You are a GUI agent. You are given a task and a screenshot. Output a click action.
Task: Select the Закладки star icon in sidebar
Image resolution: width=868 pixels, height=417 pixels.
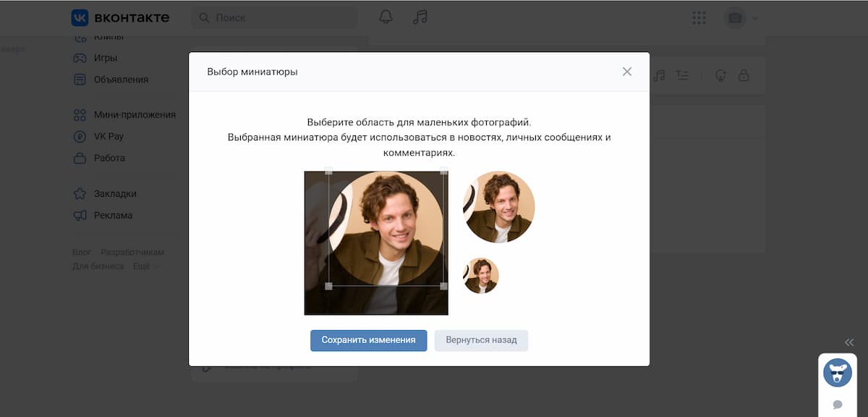coord(80,193)
